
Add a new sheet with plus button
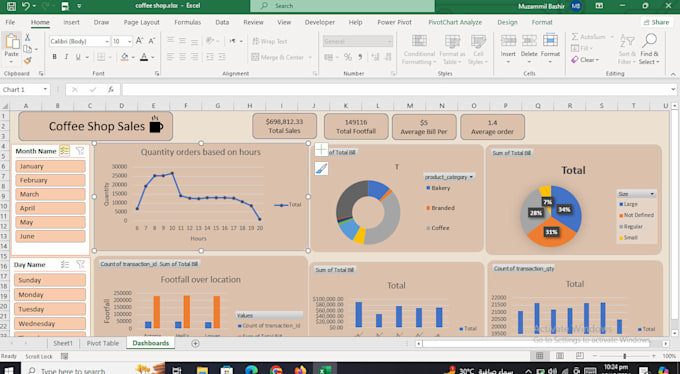(x=196, y=343)
